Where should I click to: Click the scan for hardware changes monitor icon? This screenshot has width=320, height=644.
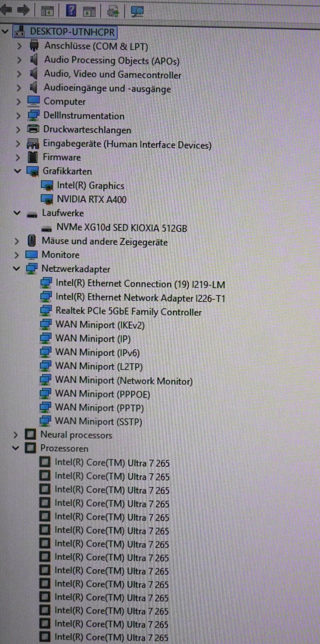tap(137, 11)
